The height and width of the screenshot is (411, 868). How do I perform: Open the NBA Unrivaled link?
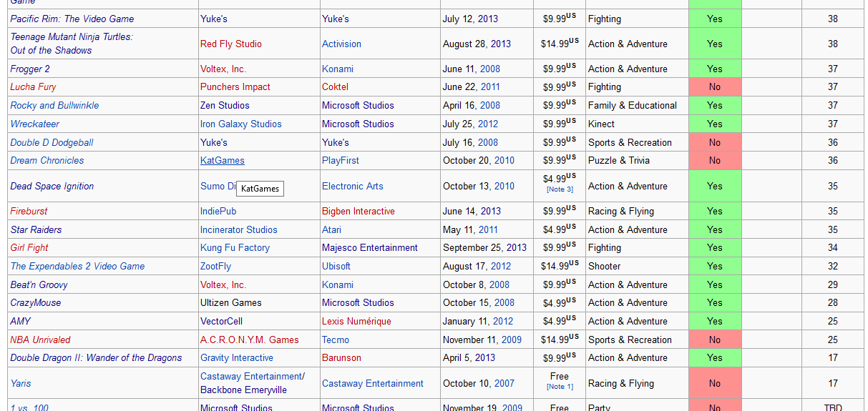pos(40,340)
